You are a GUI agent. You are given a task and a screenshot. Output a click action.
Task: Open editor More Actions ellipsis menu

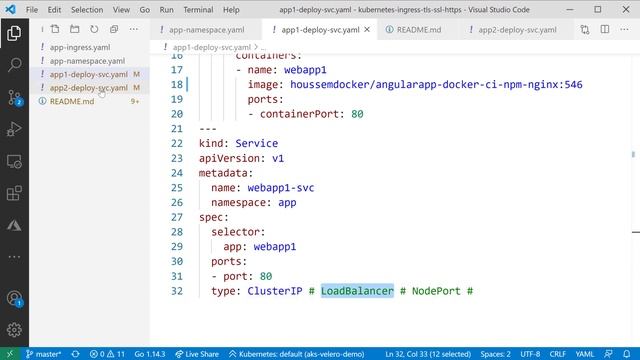[x=624, y=29]
